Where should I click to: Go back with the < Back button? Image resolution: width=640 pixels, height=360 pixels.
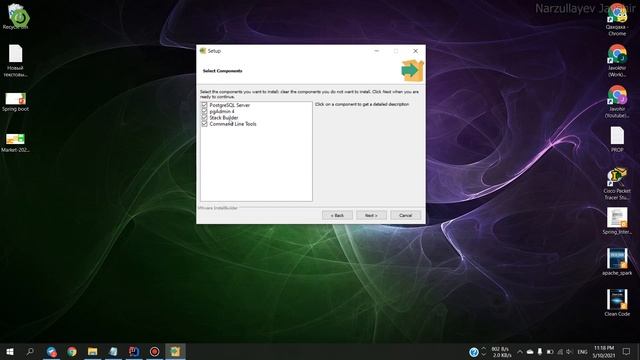tap(337, 215)
